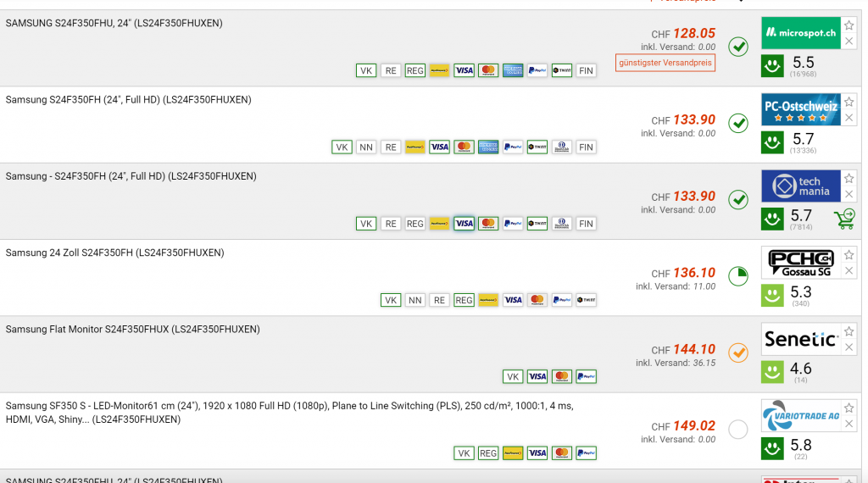Click the Mastercard icon in the tech mania row

(x=488, y=224)
